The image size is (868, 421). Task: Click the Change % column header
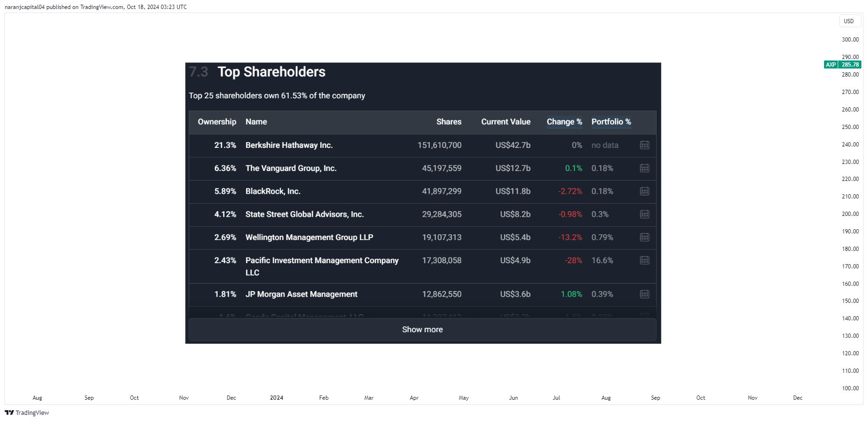tap(564, 122)
